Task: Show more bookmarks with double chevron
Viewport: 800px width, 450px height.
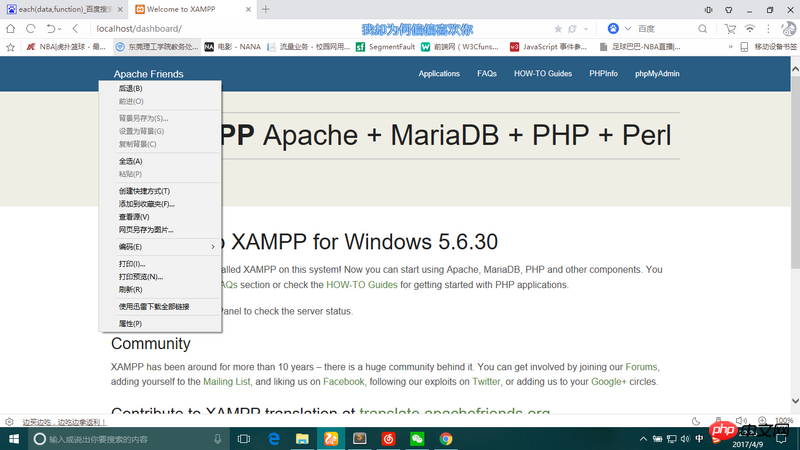Action: [x=730, y=47]
